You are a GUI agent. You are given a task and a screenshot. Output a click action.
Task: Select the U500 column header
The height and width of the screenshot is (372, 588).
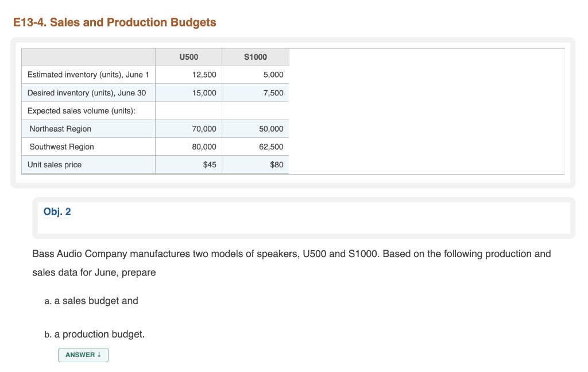(188, 57)
